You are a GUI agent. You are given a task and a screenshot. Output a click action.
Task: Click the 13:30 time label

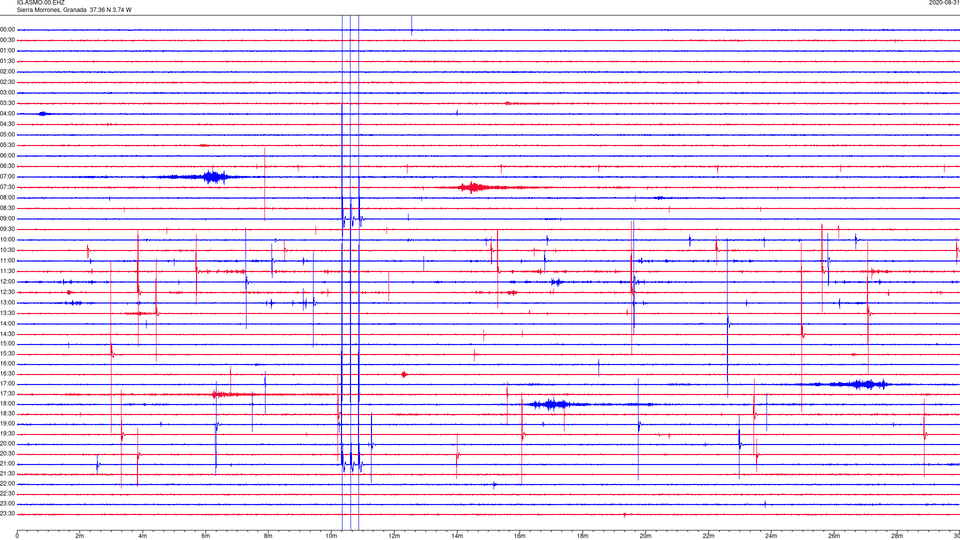tap(7, 313)
